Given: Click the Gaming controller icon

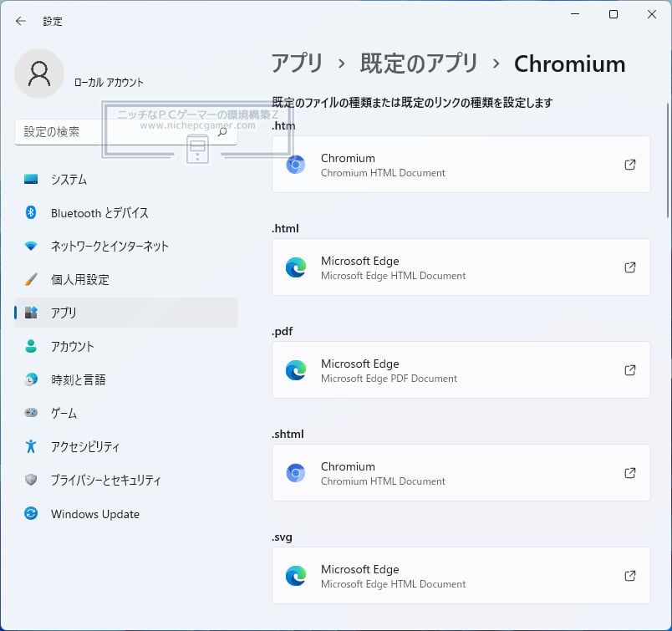Looking at the screenshot, I should coord(31,413).
